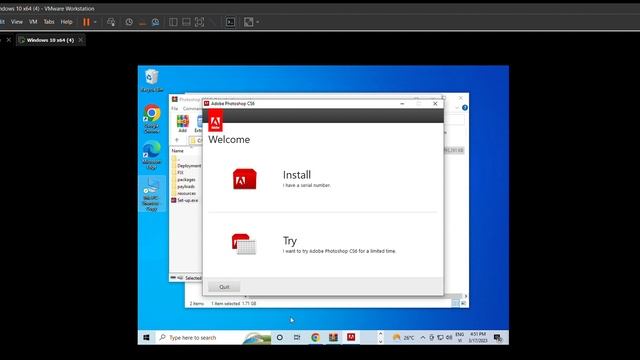Select the This PC desktop shortcut
640x360 pixels.
coord(152,194)
